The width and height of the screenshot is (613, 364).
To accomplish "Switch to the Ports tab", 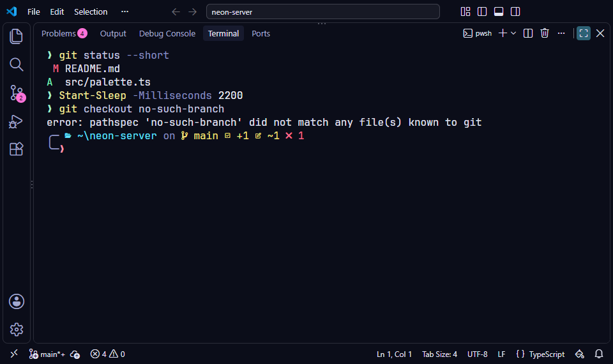I will (x=261, y=34).
